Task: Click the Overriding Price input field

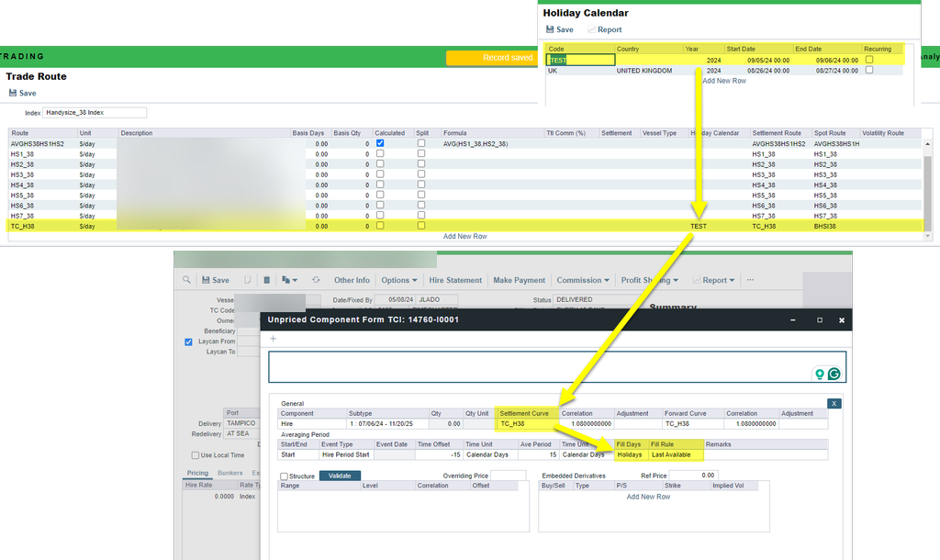Action: click(508, 476)
